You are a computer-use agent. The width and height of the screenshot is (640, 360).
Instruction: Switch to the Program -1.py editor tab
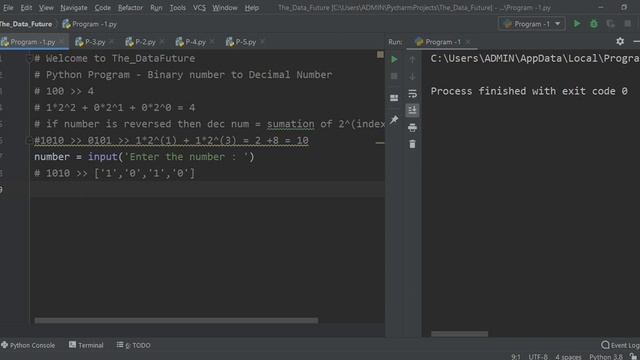(x=33, y=42)
